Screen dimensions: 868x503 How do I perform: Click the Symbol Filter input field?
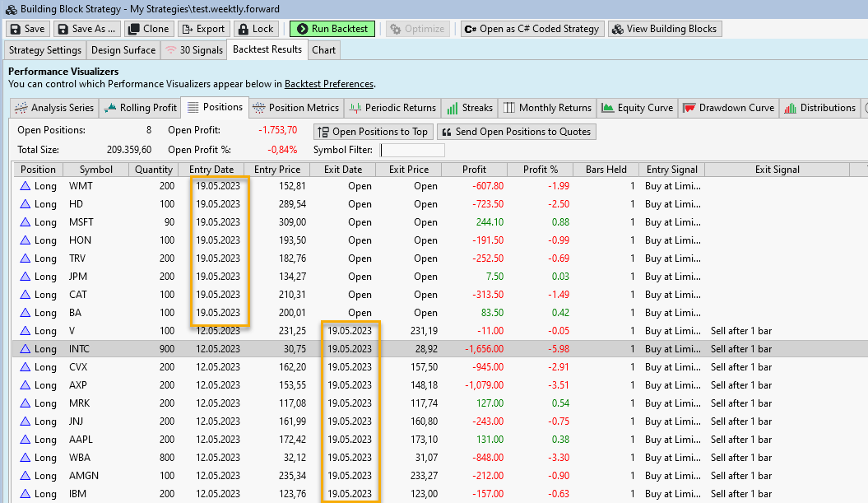click(x=412, y=151)
